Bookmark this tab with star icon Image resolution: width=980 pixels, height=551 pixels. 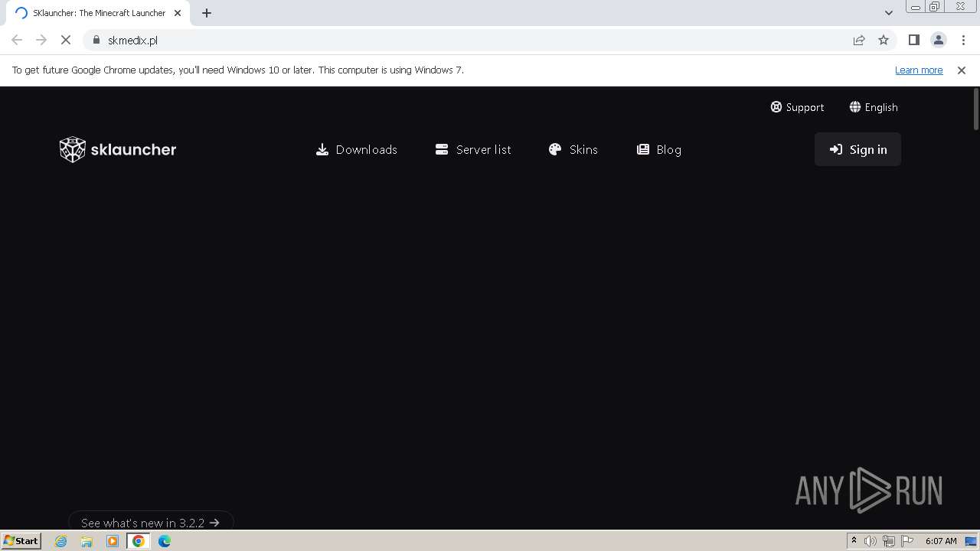point(884,40)
